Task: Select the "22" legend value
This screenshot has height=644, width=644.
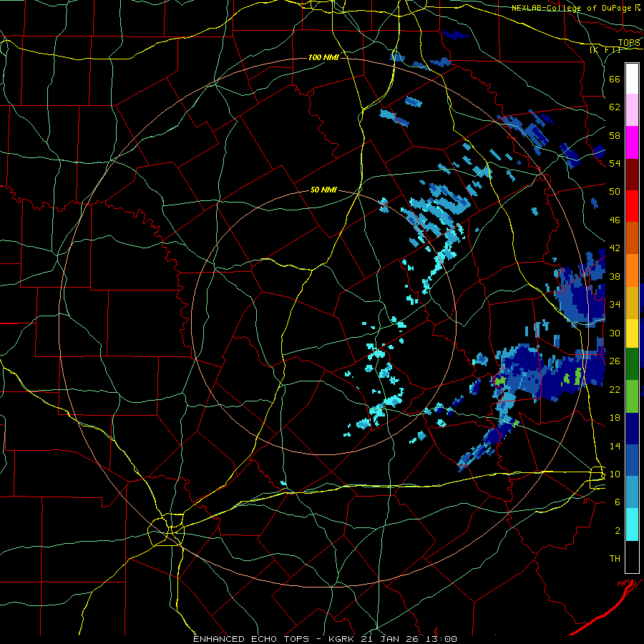Action: [615, 389]
